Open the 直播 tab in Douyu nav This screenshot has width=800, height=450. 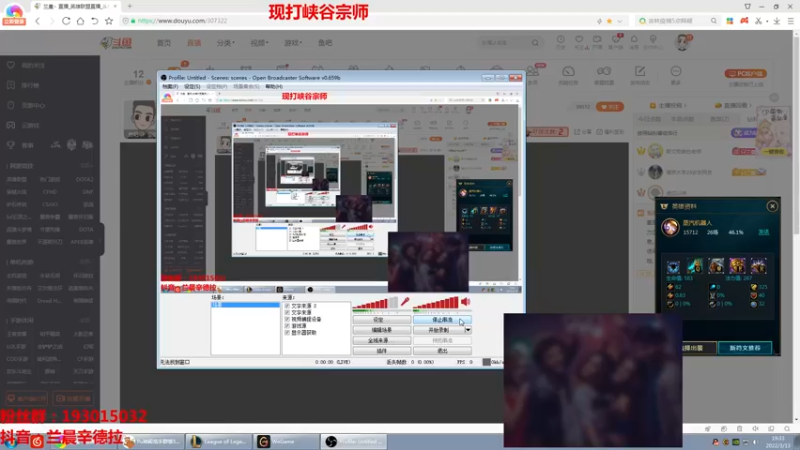pos(194,43)
